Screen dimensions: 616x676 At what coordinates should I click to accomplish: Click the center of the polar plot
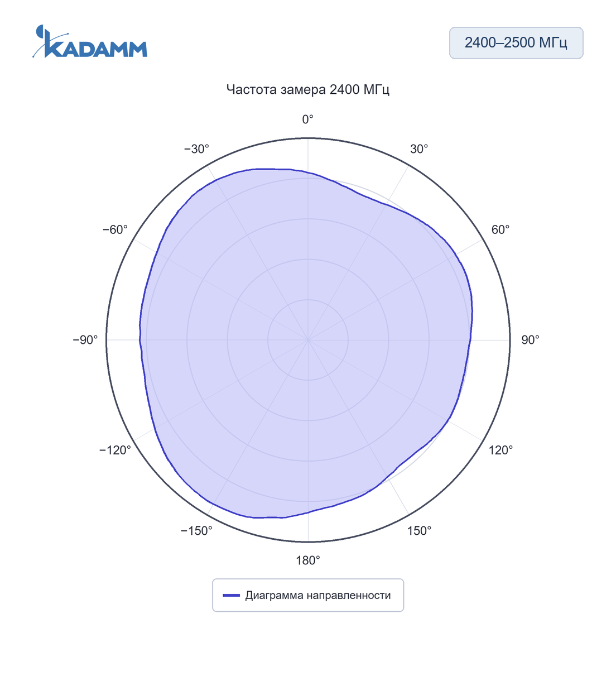pyautogui.click(x=308, y=340)
